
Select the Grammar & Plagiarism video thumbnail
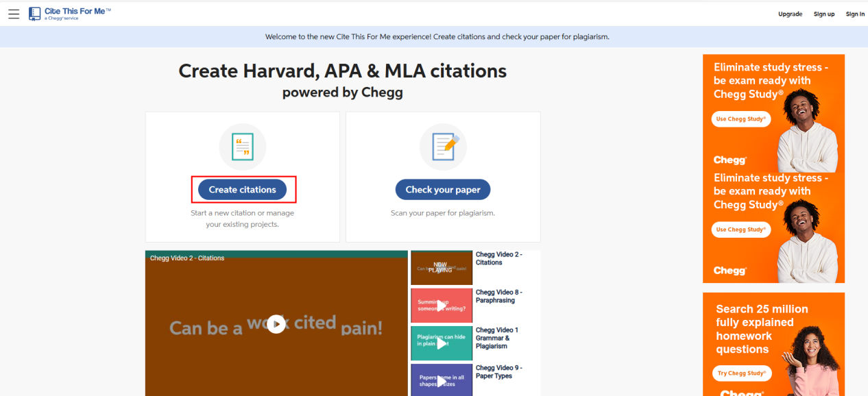(x=442, y=343)
